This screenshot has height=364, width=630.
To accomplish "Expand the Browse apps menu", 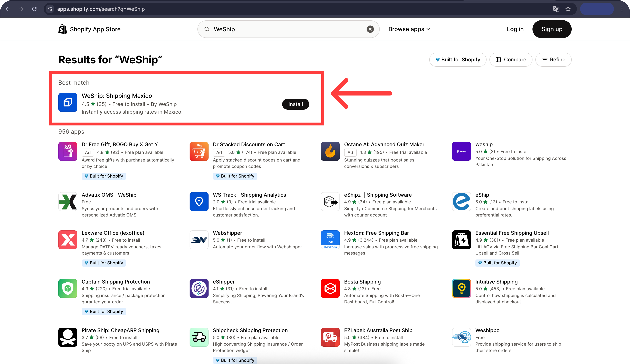I will point(409,29).
